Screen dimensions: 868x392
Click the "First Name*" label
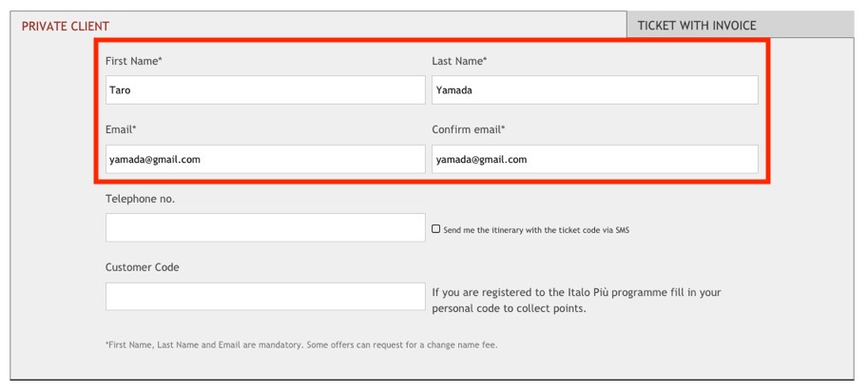134,61
